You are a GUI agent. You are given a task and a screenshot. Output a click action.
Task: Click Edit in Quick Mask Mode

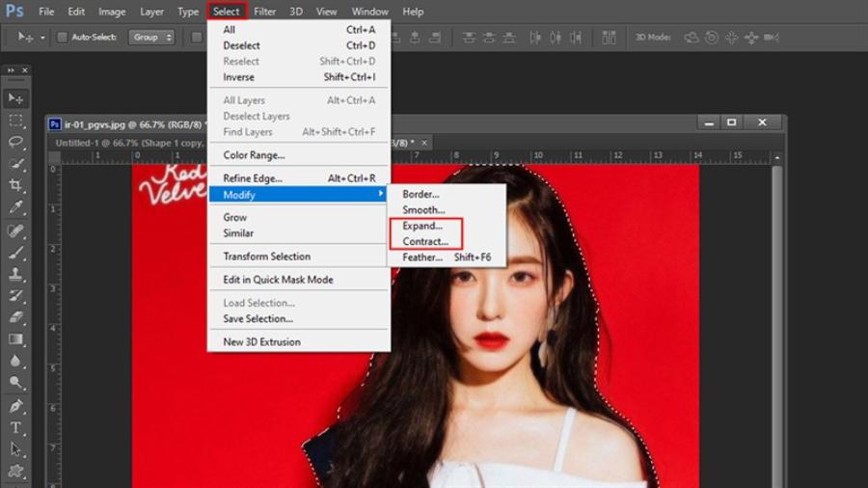point(278,280)
